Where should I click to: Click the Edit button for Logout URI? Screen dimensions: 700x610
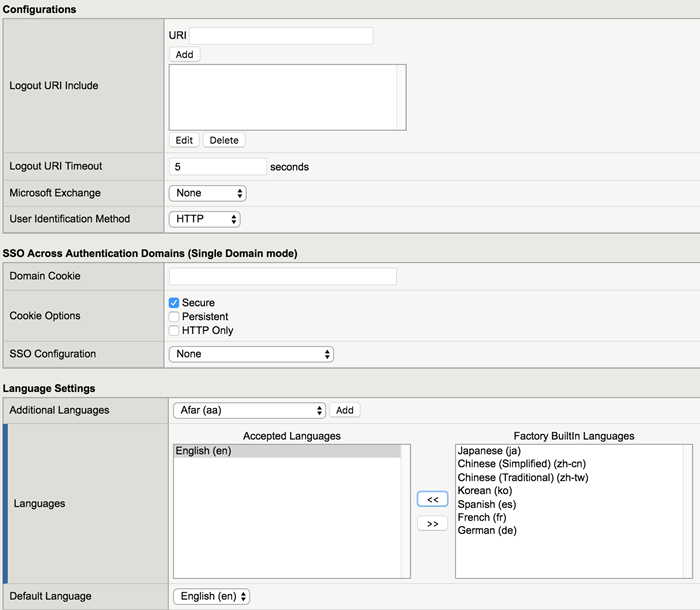point(184,140)
